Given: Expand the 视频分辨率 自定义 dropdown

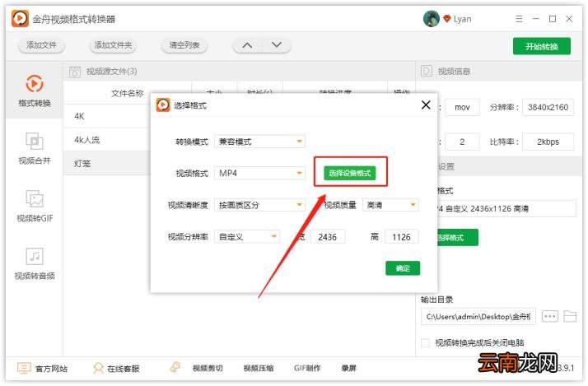Looking at the screenshot, I should click(274, 236).
